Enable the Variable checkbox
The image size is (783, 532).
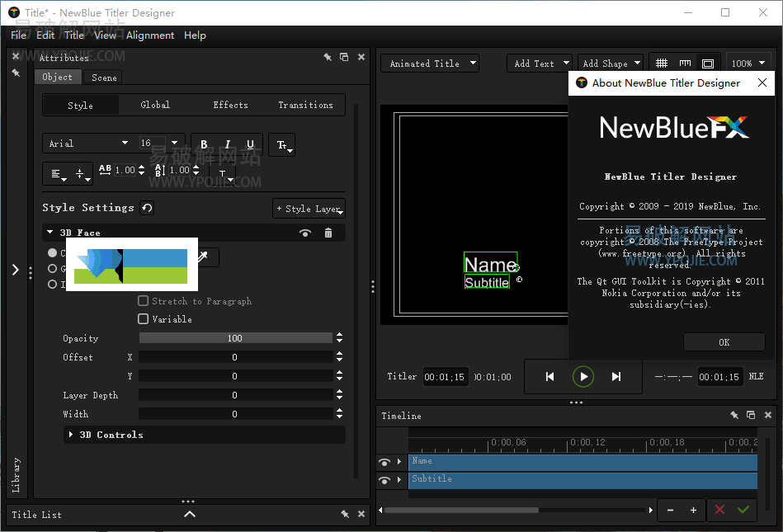144,318
